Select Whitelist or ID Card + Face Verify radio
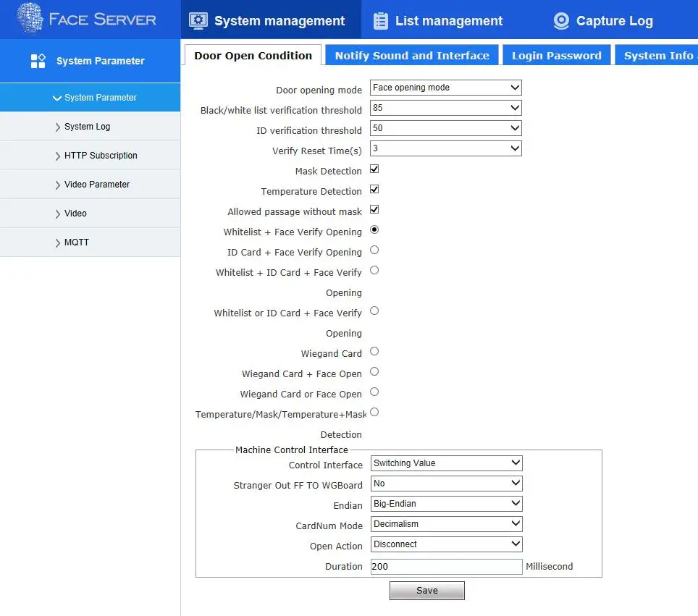This screenshot has width=698, height=616. pos(374,311)
